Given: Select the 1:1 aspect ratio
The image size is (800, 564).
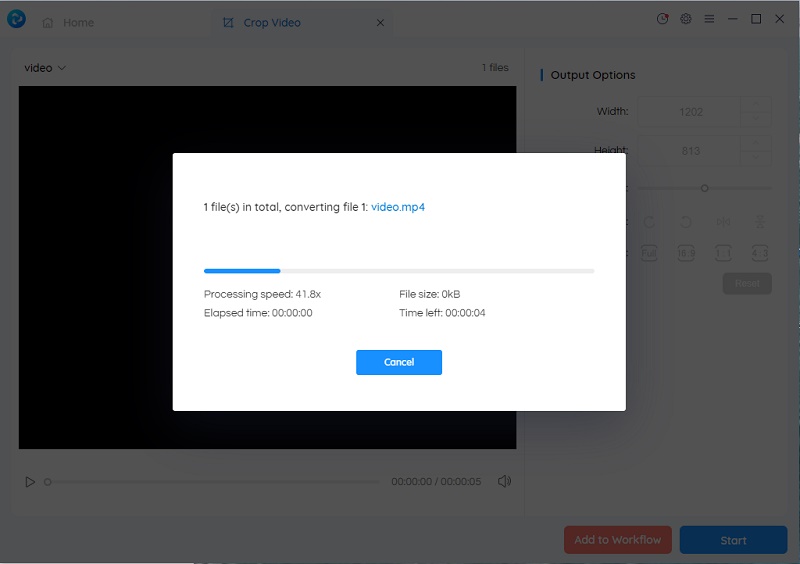Looking at the screenshot, I should pyautogui.click(x=723, y=253).
